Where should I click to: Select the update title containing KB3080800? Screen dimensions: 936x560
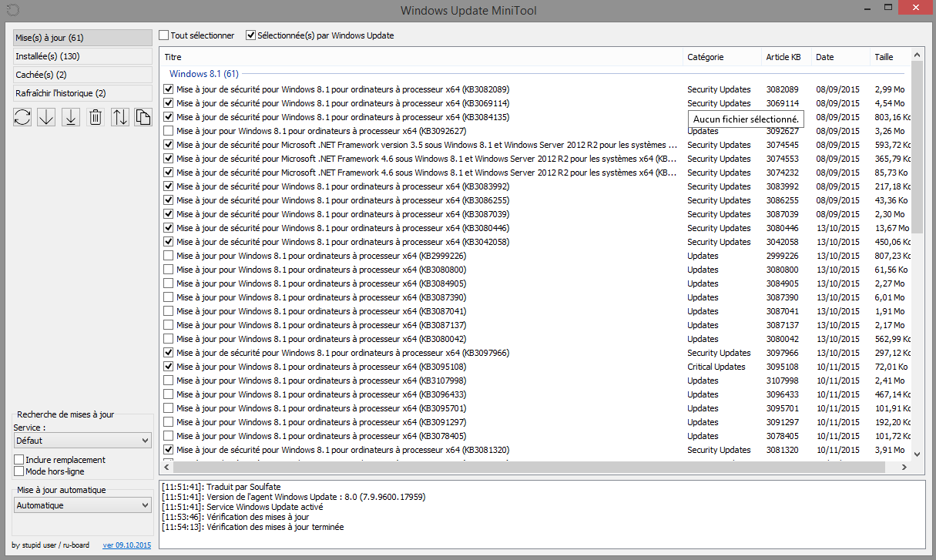tap(321, 270)
